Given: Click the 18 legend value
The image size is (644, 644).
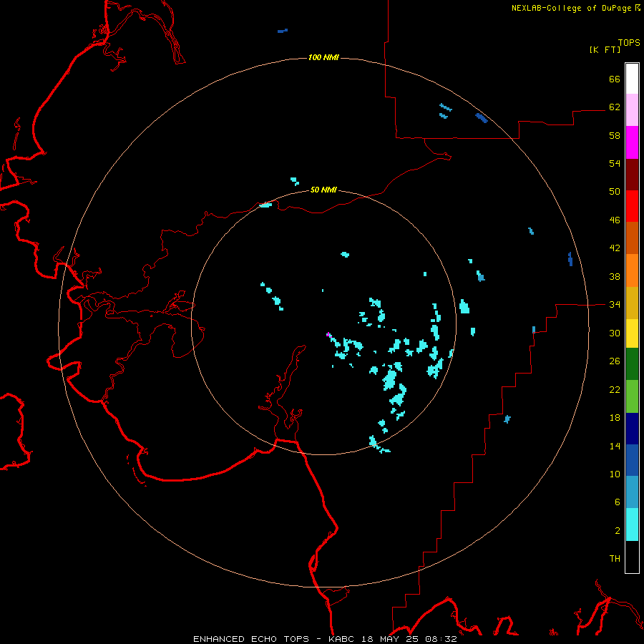Looking at the screenshot, I should (615, 418).
